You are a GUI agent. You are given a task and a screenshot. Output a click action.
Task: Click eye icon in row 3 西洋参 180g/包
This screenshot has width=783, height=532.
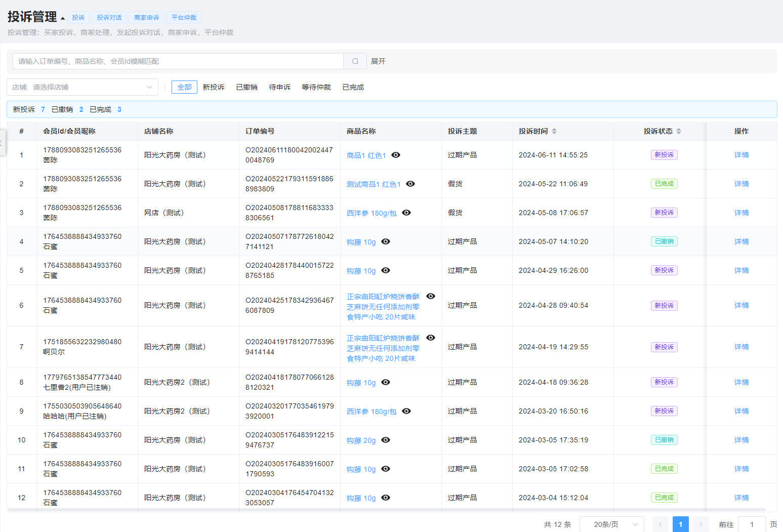[x=406, y=213]
